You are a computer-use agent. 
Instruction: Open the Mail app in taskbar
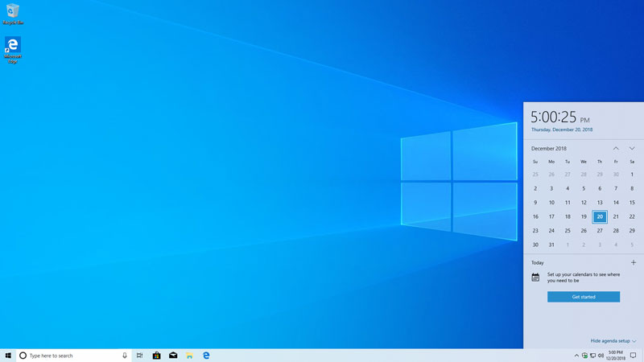click(x=173, y=355)
